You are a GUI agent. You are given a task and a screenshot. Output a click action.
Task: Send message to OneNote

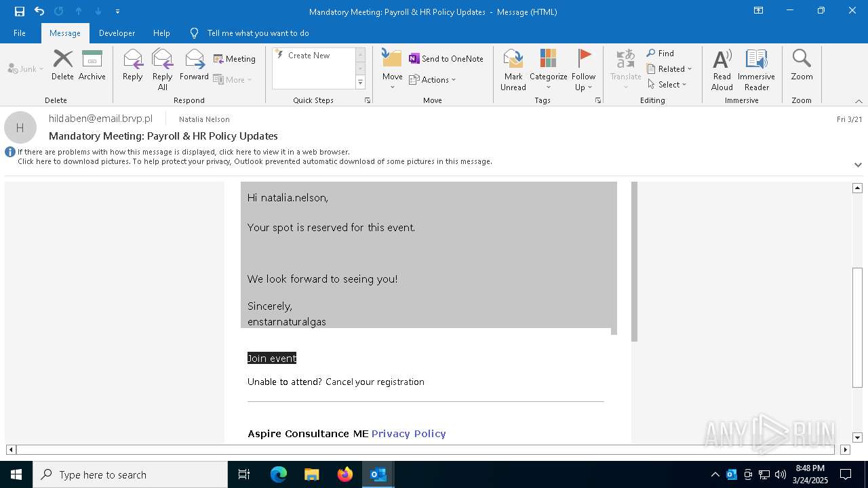[x=446, y=59]
